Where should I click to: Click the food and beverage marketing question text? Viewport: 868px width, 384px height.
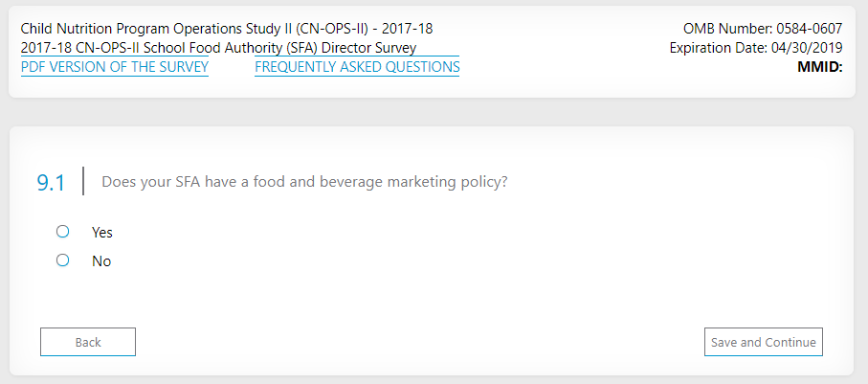pos(304,182)
